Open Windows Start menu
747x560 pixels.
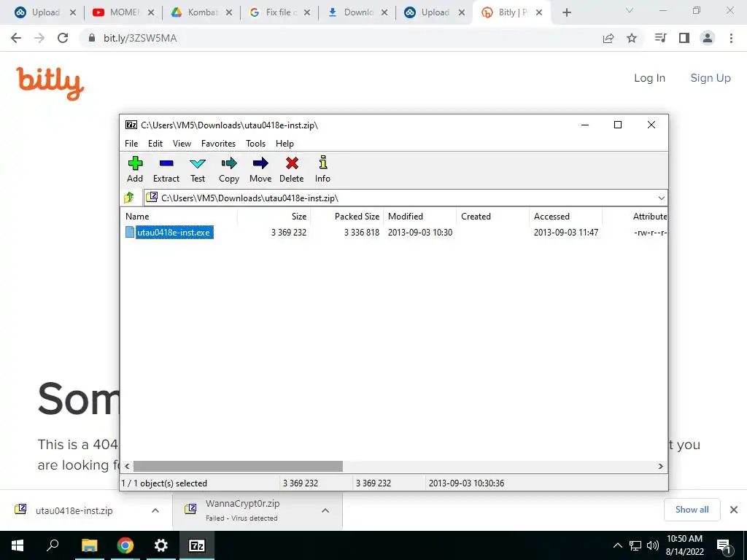click(x=18, y=545)
